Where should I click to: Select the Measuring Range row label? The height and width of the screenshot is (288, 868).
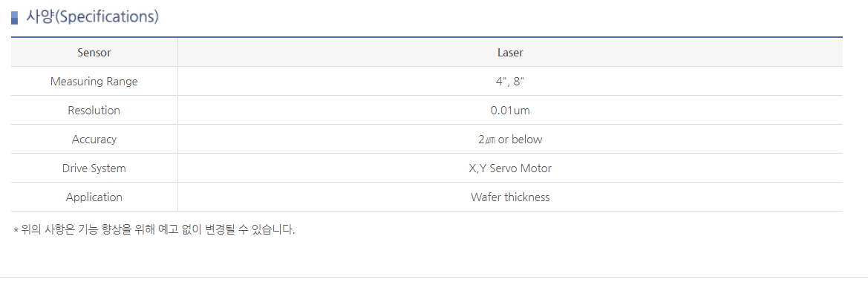(x=94, y=82)
